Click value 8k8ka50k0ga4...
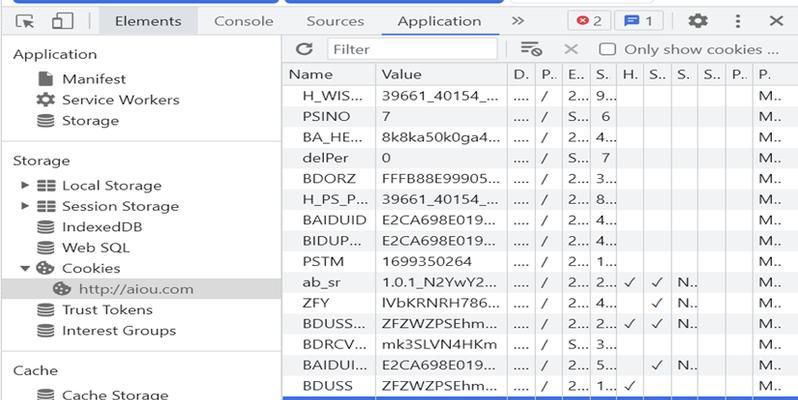The image size is (798, 400). click(441, 137)
